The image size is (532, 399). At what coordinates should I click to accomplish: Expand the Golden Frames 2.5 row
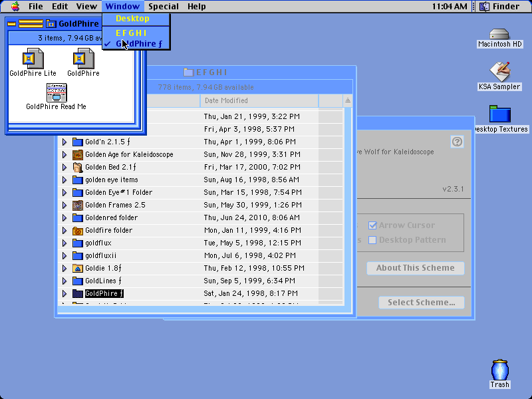(65, 205)
